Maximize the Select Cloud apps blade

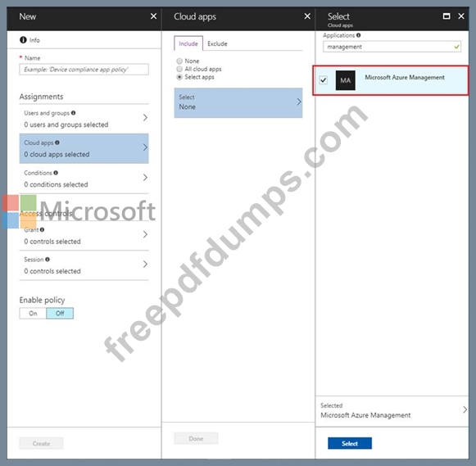(447, 16)
